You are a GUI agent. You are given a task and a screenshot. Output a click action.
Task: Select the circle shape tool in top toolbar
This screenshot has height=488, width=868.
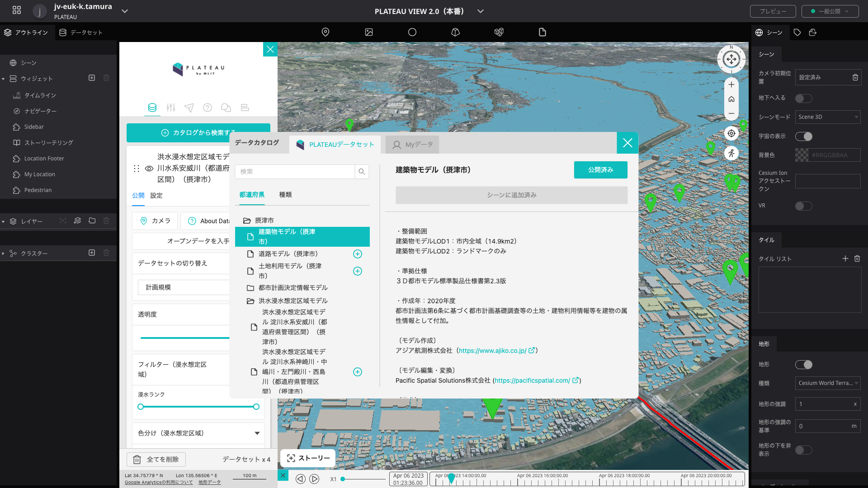point(412,32)
